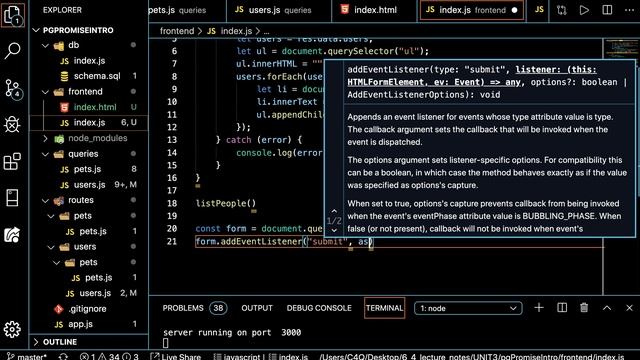Kill the terminal with trash icon
640x360 pixels.
point(584,308)
